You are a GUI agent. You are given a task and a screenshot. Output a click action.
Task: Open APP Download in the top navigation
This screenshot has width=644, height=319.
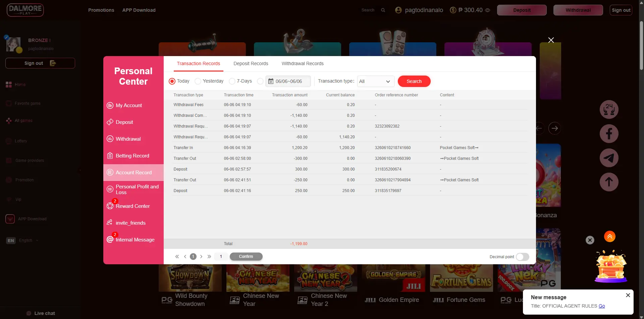click(139, 10)
